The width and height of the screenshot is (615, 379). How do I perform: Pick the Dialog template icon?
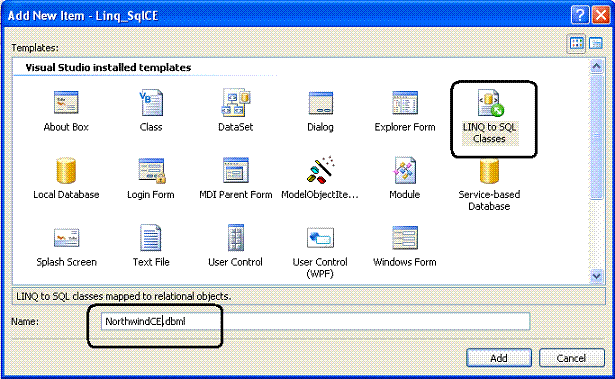320,103
